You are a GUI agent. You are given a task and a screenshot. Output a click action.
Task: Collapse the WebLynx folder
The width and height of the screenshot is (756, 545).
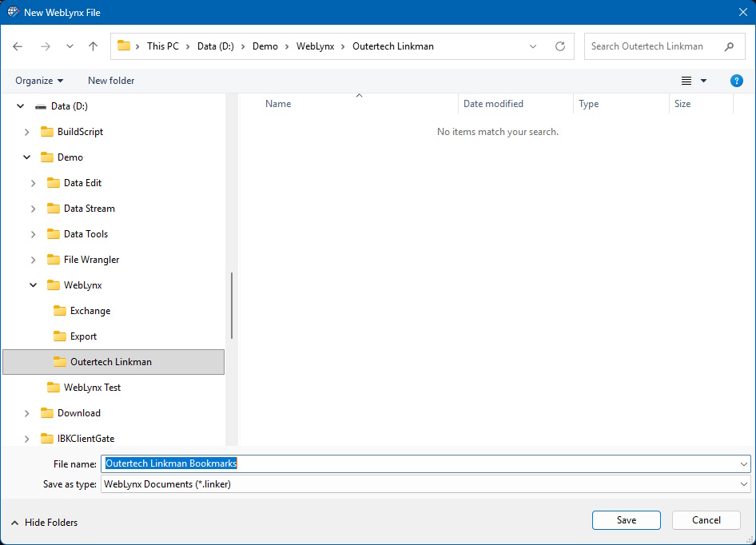click(33, 285)
